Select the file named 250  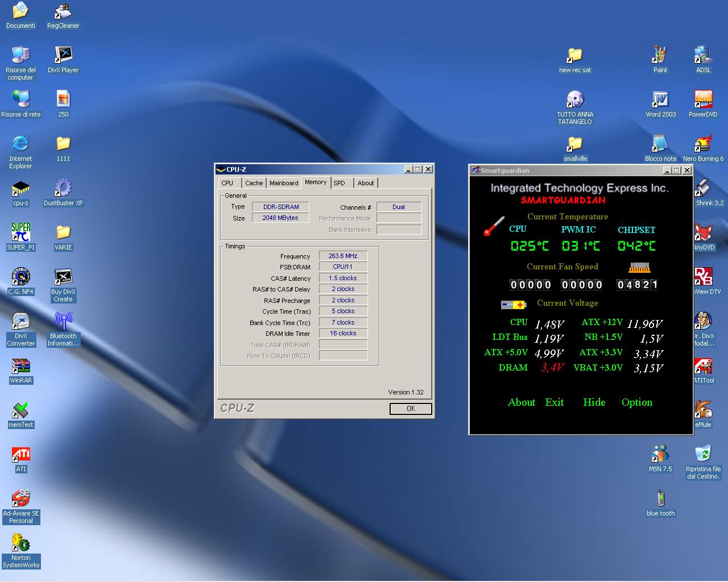coord(63,104)
